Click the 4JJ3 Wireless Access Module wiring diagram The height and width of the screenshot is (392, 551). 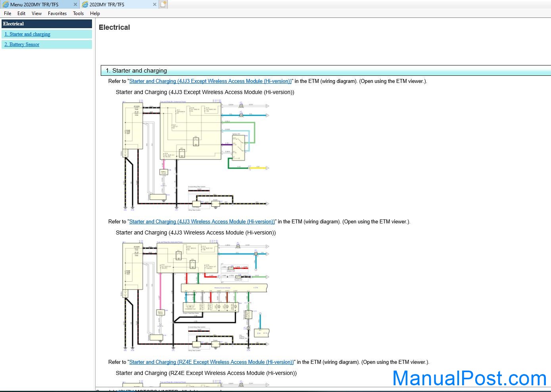195,296
